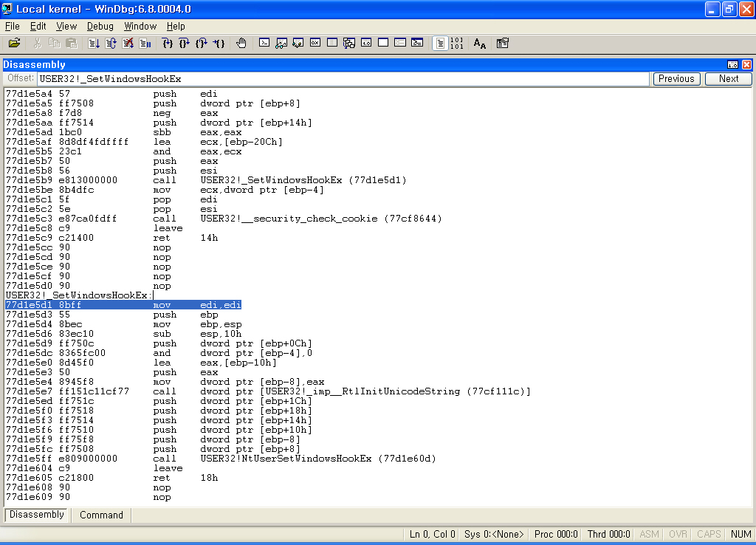Click the 'Sys 0:<None>' status entry
756x545 pixels.
(x=494, y=534)
